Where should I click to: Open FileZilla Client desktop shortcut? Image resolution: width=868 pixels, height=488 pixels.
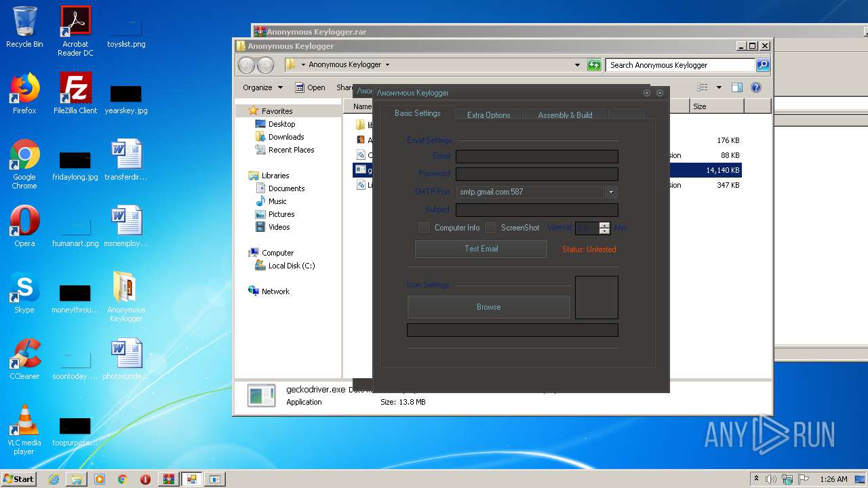[75, 94]
